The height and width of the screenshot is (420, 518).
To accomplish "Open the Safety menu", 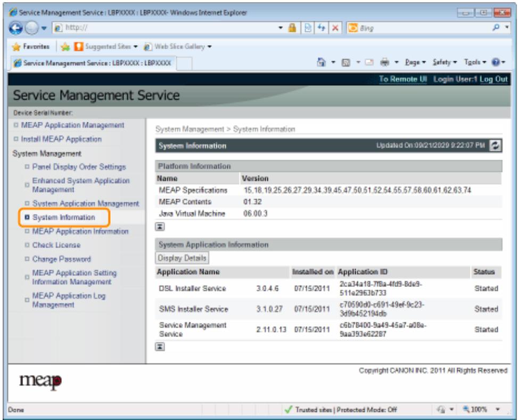I will [445, 62].
